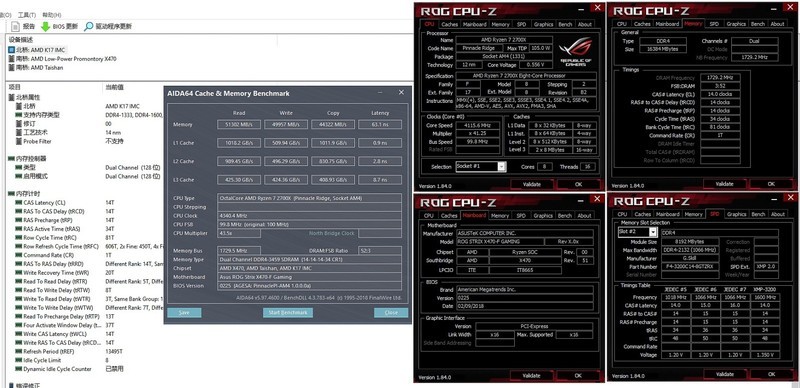Click L1 Cache Read value 1018.2 GB/s
This screenshot has height=388, width=800.
point(239,143)
